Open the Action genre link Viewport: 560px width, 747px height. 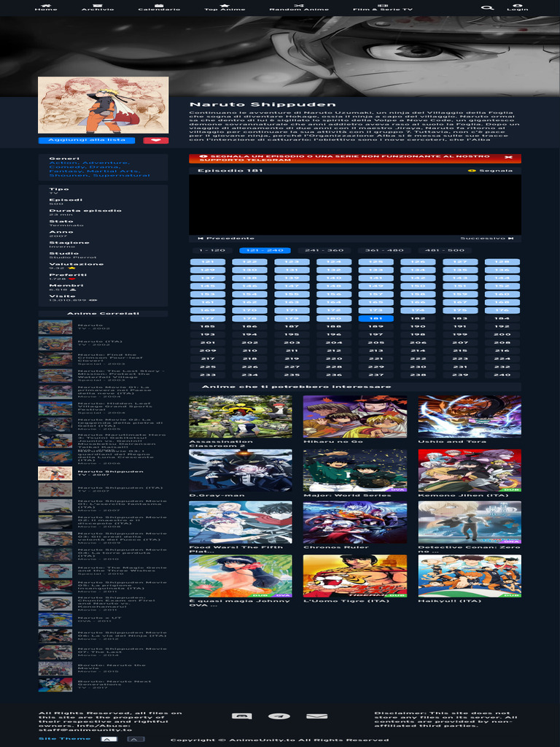point(63,163)
